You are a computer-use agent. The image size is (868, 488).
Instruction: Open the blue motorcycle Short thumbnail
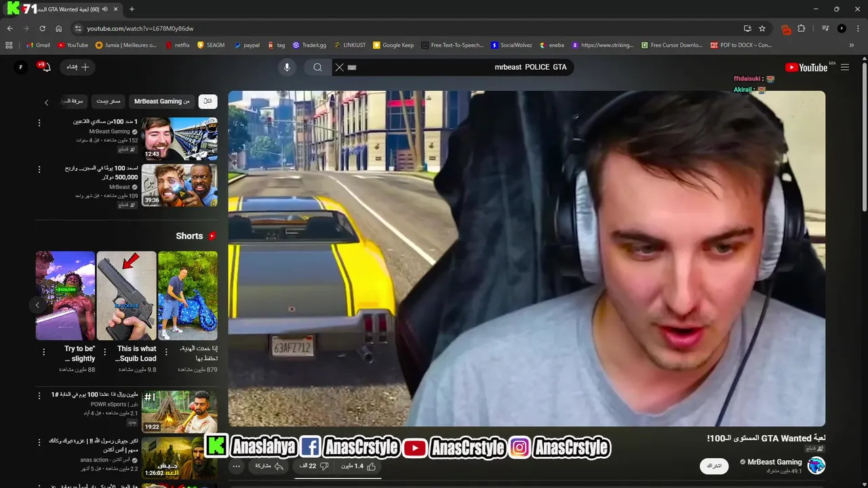pyautogui.click(x=188, y=296)
